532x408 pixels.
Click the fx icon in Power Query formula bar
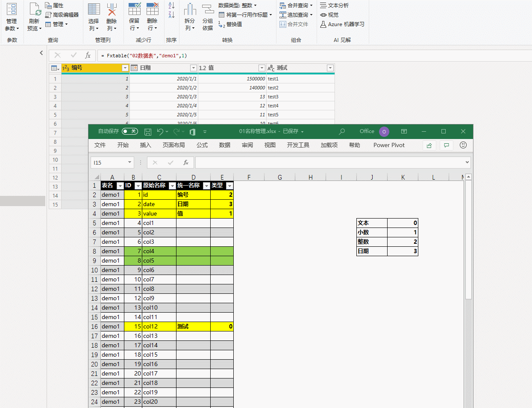click(88, 56)
